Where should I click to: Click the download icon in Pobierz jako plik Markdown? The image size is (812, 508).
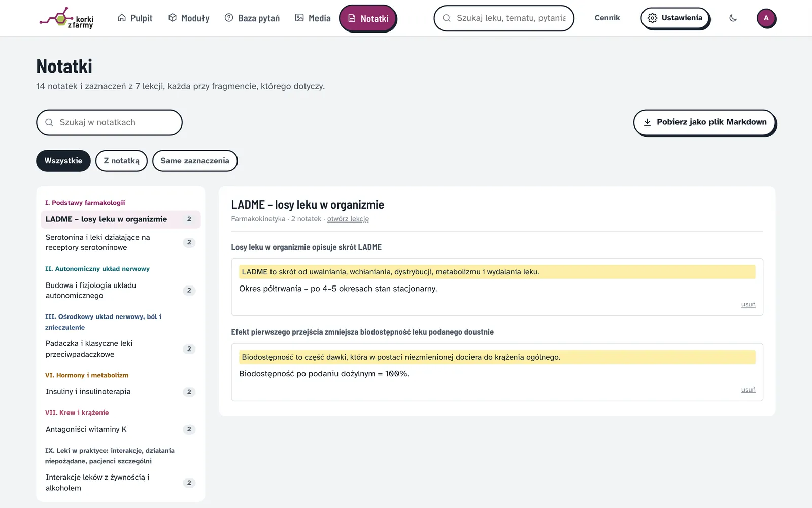[x=647, y=122]
